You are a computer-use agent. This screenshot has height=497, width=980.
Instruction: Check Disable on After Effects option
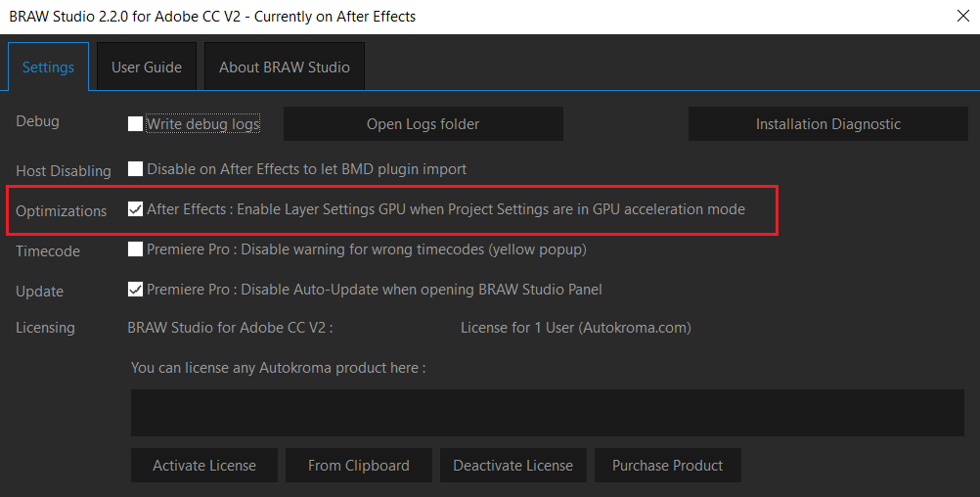point(136,169)
